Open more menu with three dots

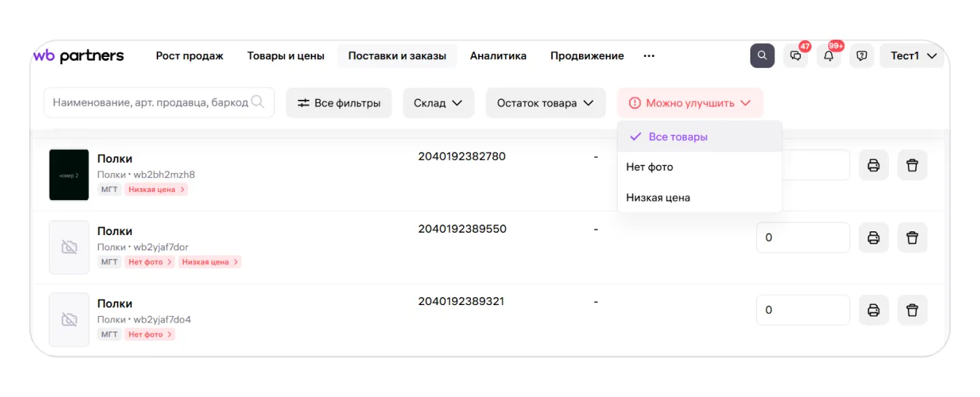pos(649,56)
